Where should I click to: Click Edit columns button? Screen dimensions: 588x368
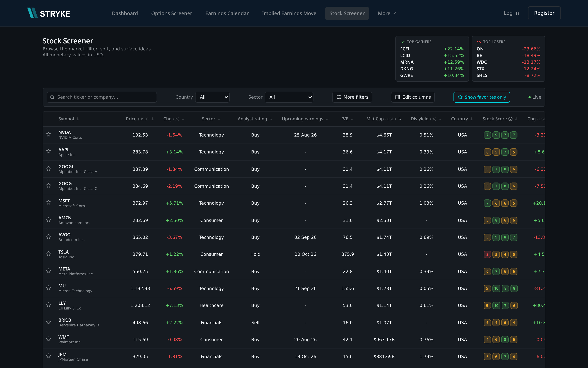(413, 97)
